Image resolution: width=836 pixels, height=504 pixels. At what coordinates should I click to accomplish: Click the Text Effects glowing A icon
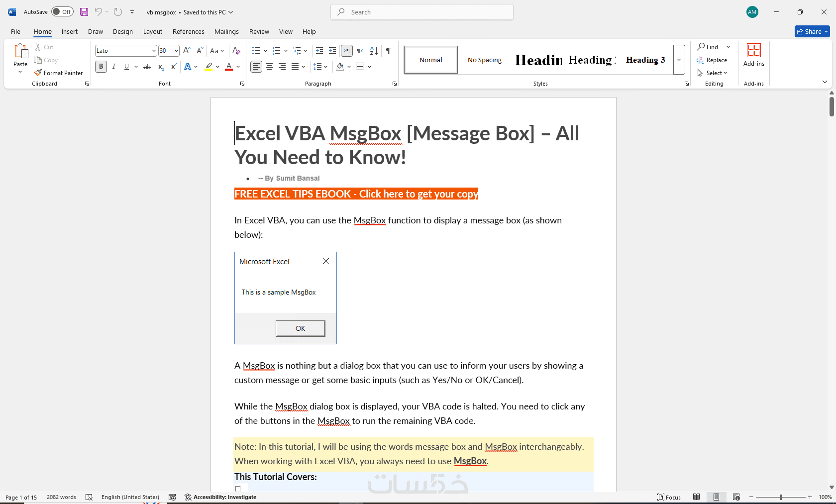point(188,67)
